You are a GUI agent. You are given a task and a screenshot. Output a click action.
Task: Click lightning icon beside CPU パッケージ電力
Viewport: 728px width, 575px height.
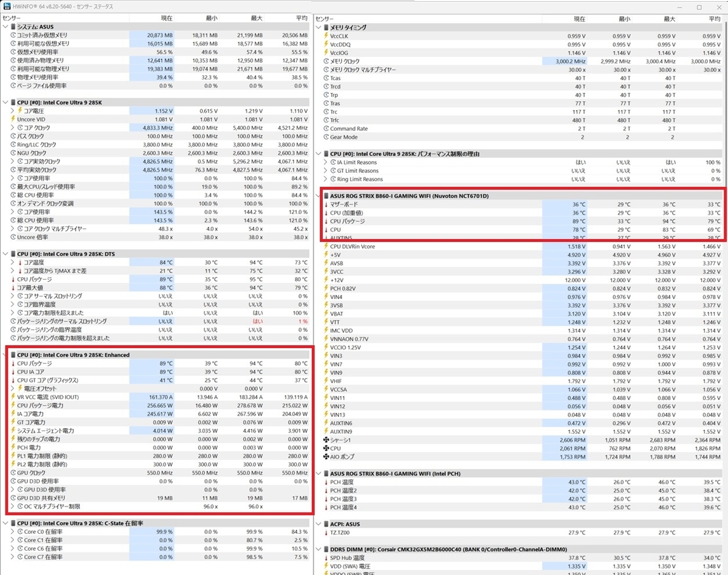tap(13, 405)
